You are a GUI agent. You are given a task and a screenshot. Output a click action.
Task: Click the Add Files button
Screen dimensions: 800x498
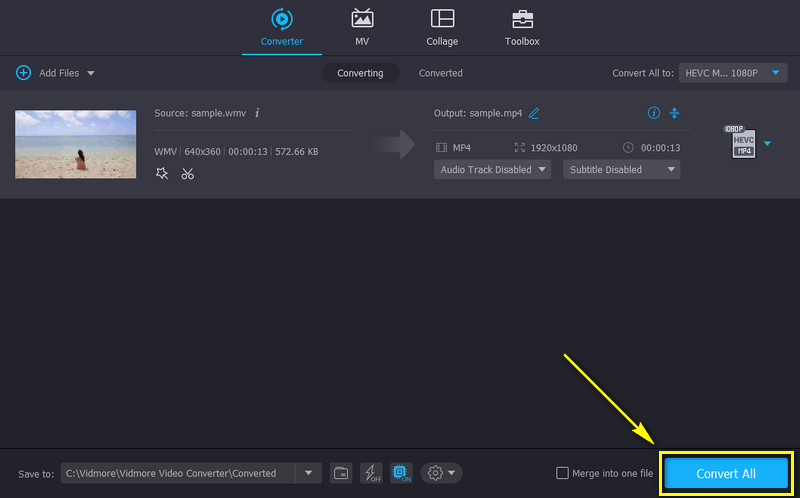click(55, 73)
